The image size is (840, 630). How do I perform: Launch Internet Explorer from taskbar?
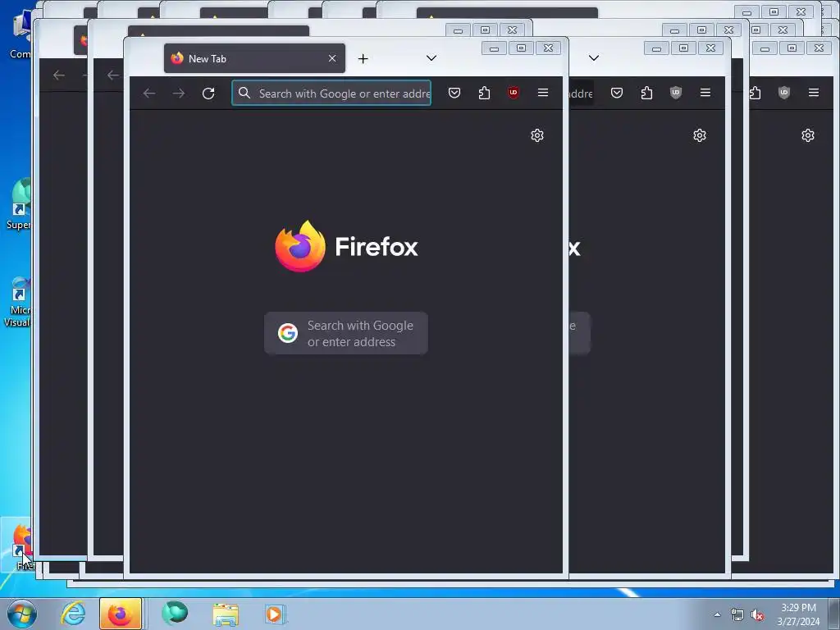coord(73,614)
